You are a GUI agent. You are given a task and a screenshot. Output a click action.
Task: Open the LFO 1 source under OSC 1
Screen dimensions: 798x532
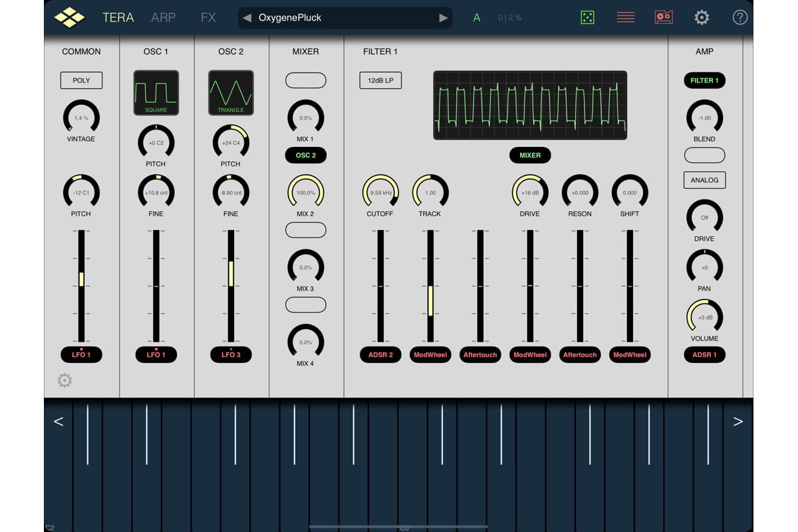pos(156,354)
